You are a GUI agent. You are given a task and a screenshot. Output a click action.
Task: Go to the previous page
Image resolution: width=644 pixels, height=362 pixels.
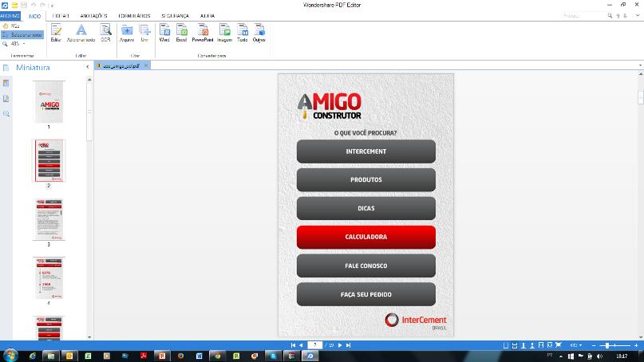(301, 345)
